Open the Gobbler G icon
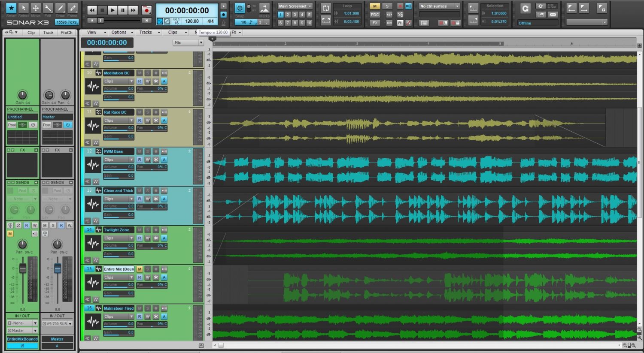Viewport: 644px width, 353px height. click(525, 9)
